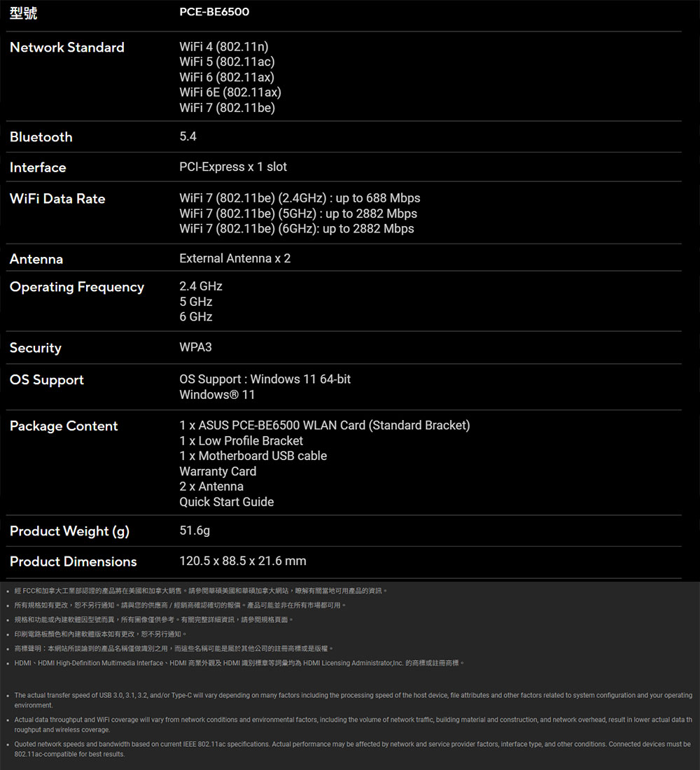Select the weight value "51.6g"
Screen dimensions: 700x770
coord(195,531)
